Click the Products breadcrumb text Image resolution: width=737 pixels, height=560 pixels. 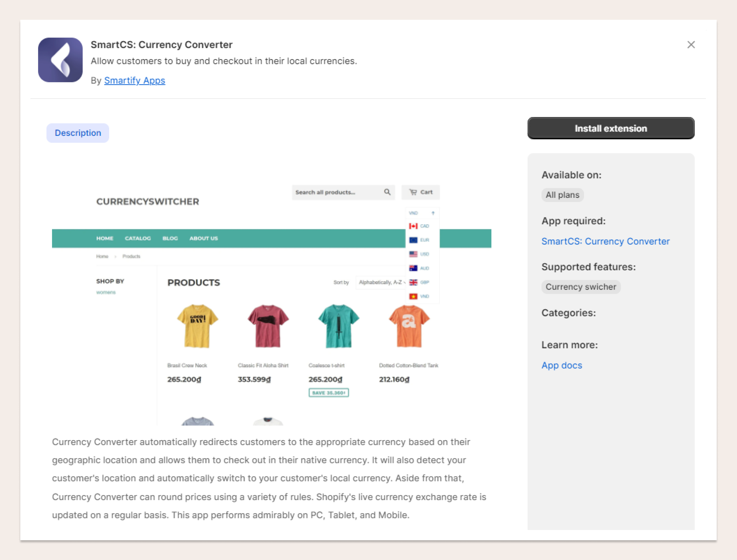coord(131,256)
